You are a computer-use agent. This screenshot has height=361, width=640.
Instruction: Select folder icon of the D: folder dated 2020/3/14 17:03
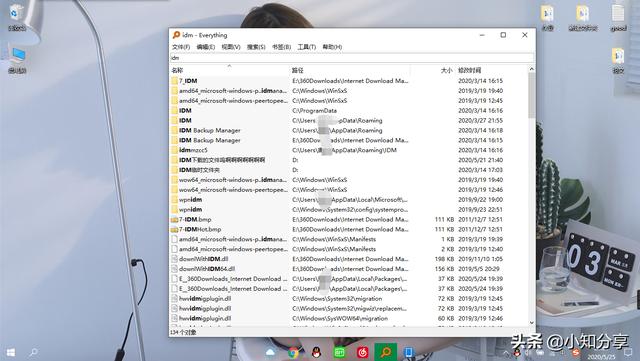(x=174, y=170)
